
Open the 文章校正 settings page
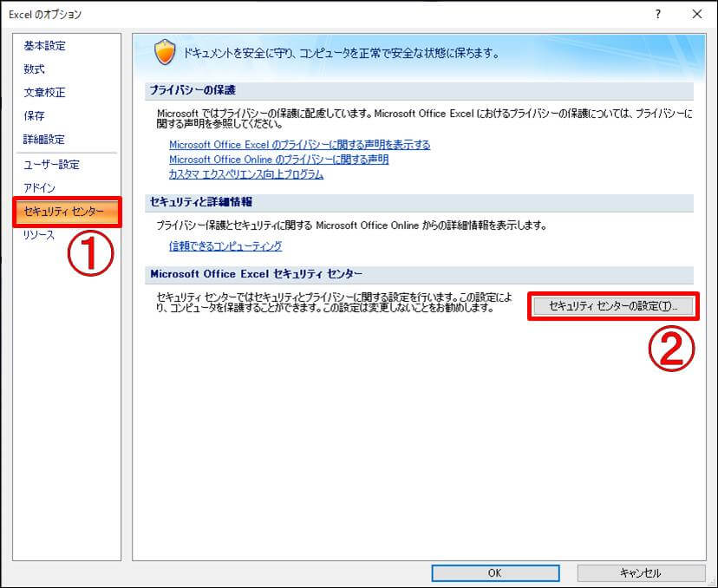(44, 93)
